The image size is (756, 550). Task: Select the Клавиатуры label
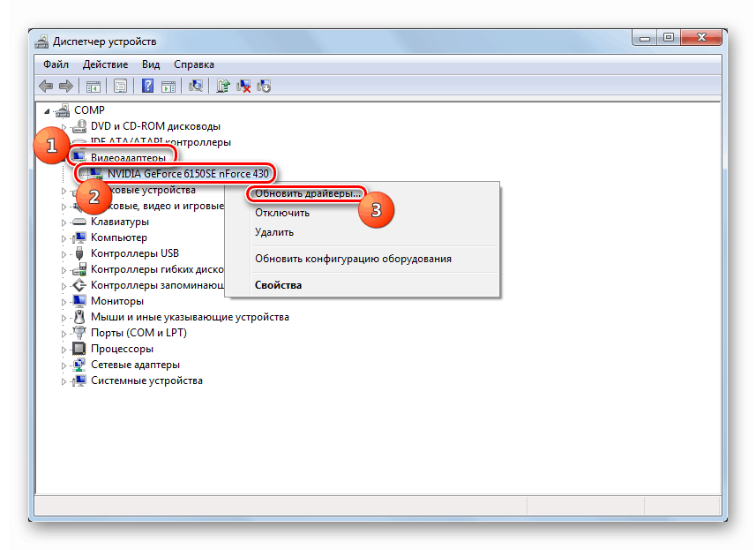click(x=120, y=222)
